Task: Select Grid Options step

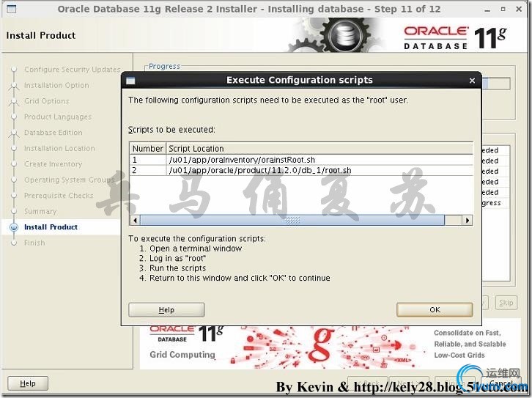Action: [46, 101]
